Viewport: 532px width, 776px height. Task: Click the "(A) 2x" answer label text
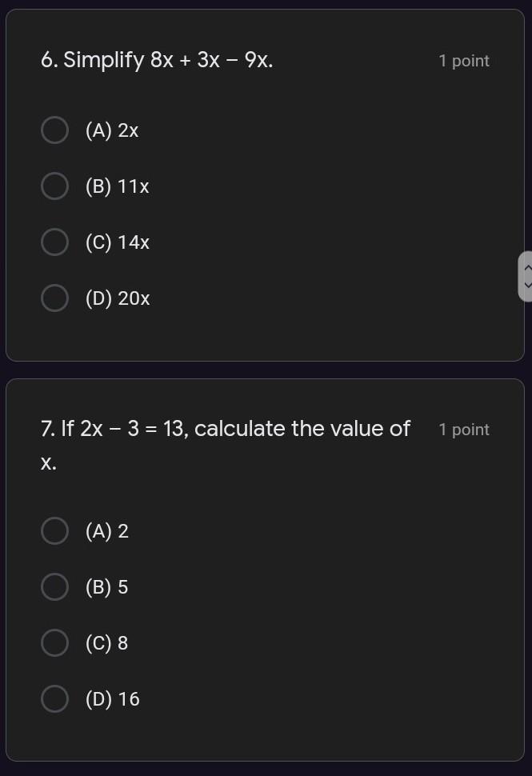point(112,130)
